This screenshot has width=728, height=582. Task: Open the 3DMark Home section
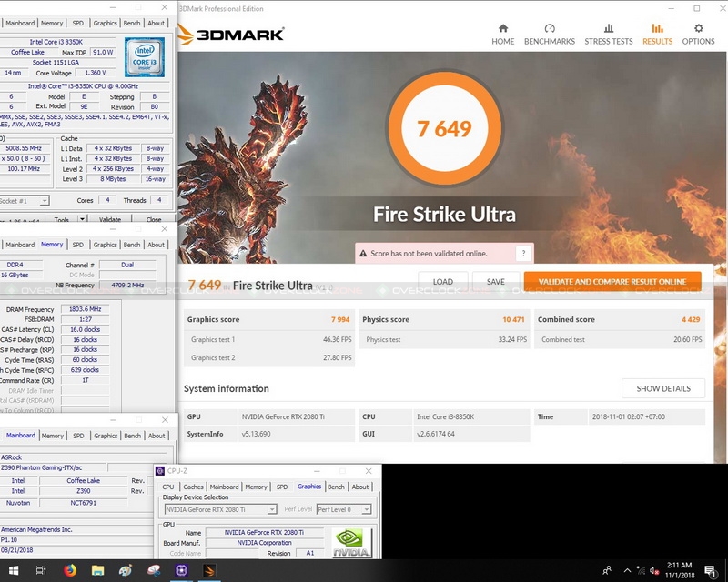coord(503,35)
